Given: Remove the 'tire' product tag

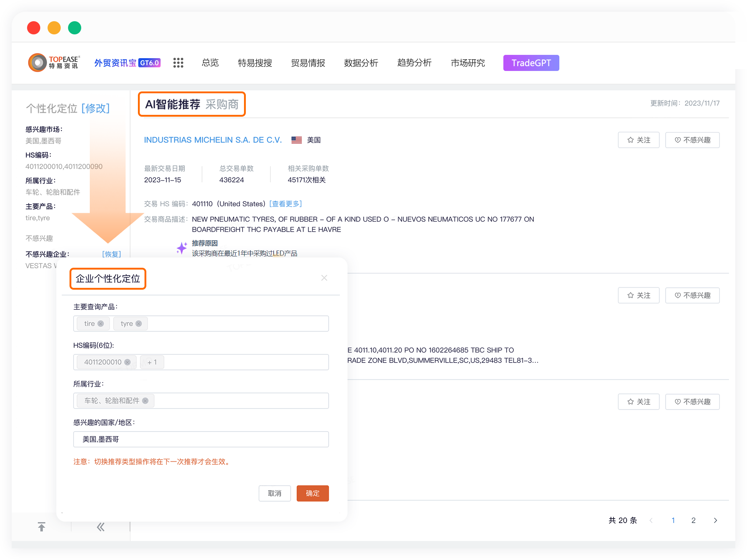Looking at the screenshot, I should click(x=101, y=324).
